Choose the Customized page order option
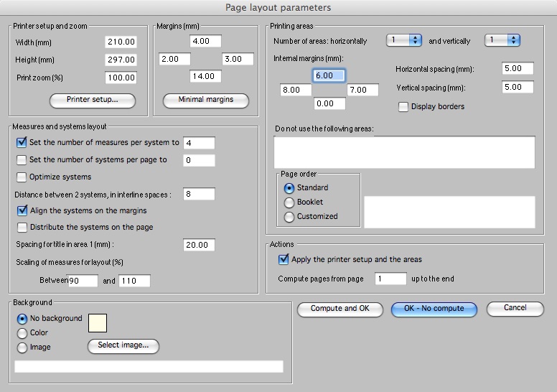The height and width of the screenshot is (392, 557). pyautogui.click(x=289, y=217)
